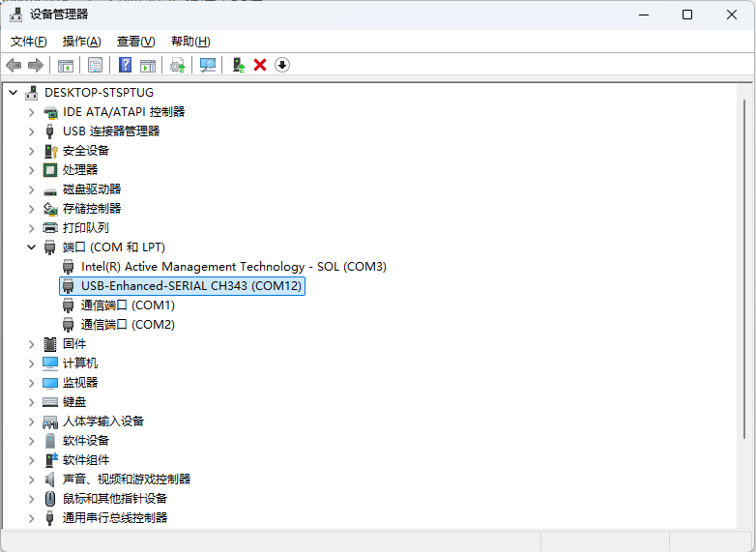This screenshot has width=756, height=552.
Task: Click the 固件 firmware chip icon
Action: point(50,344)
